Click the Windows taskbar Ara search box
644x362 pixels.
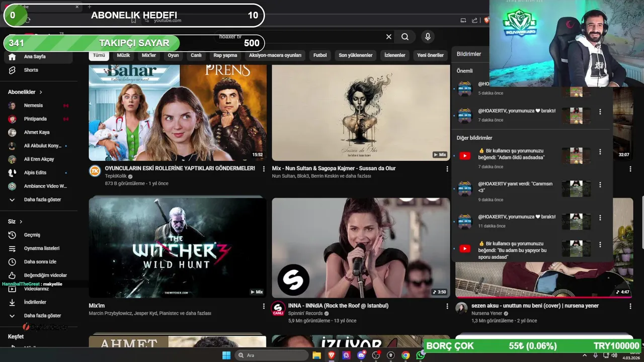[x=271, y=355]
